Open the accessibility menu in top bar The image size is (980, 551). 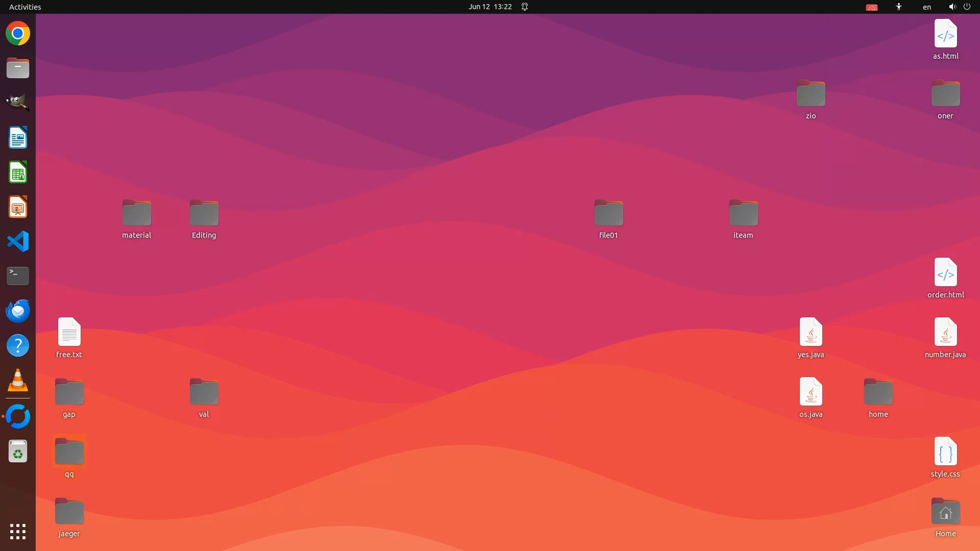pos(899,7)
